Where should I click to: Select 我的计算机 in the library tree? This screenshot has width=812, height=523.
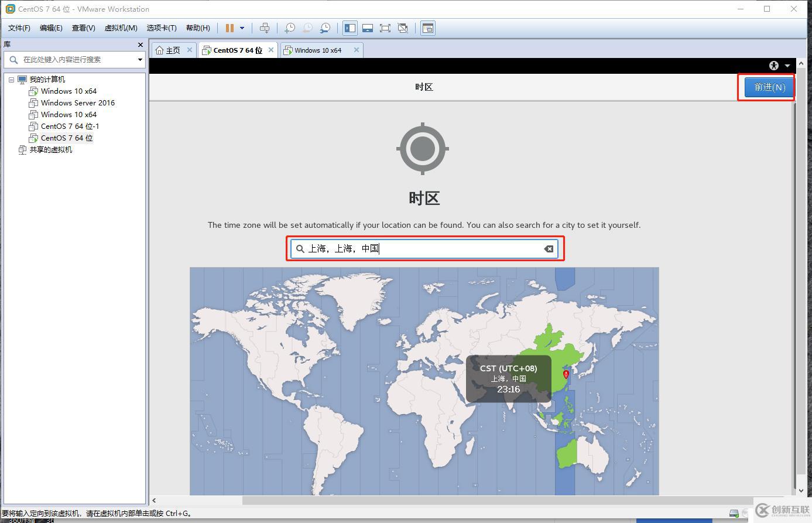[x=47, y=80]
